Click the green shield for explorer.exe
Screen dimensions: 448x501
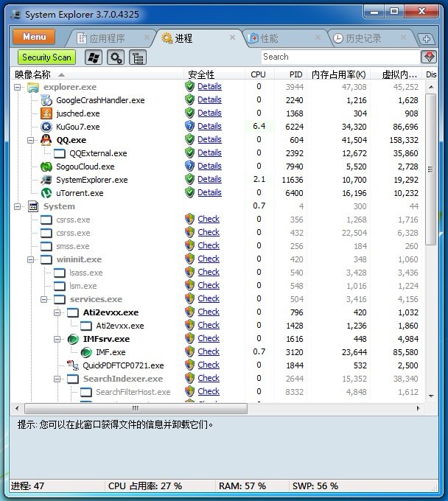point(190,87)
